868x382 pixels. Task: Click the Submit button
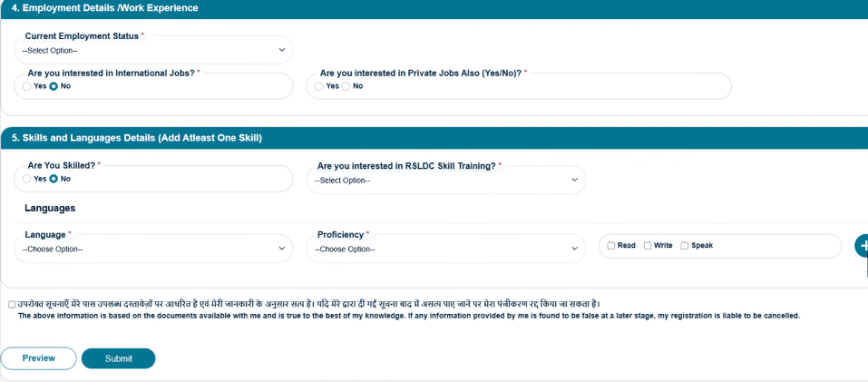[119, 358]
